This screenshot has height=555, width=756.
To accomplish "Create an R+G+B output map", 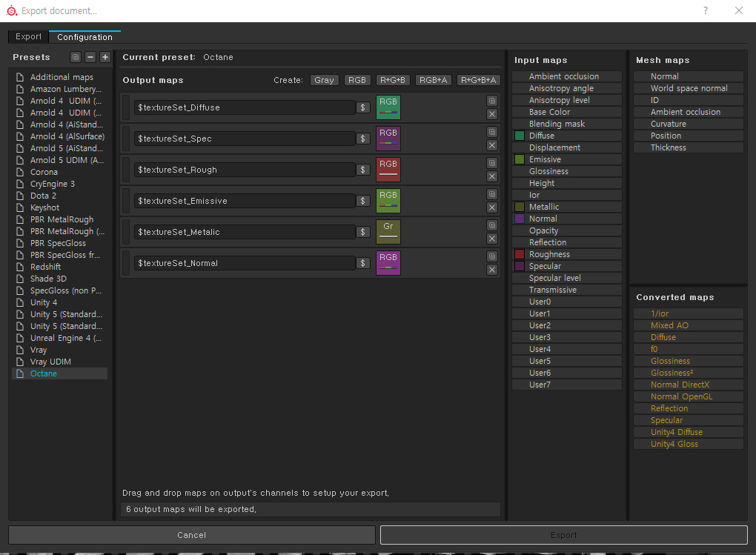I will click(x=393, y=80).
